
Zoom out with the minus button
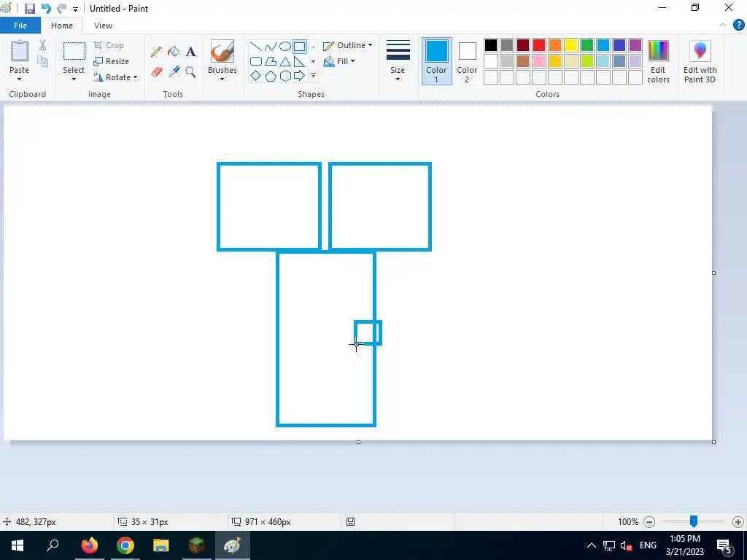[x=649, y=522]
